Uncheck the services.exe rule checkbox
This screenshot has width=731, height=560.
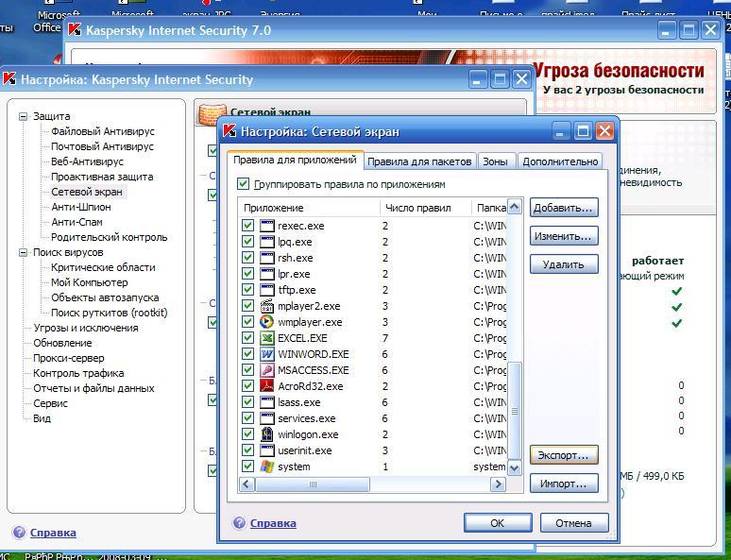point(247,417)
